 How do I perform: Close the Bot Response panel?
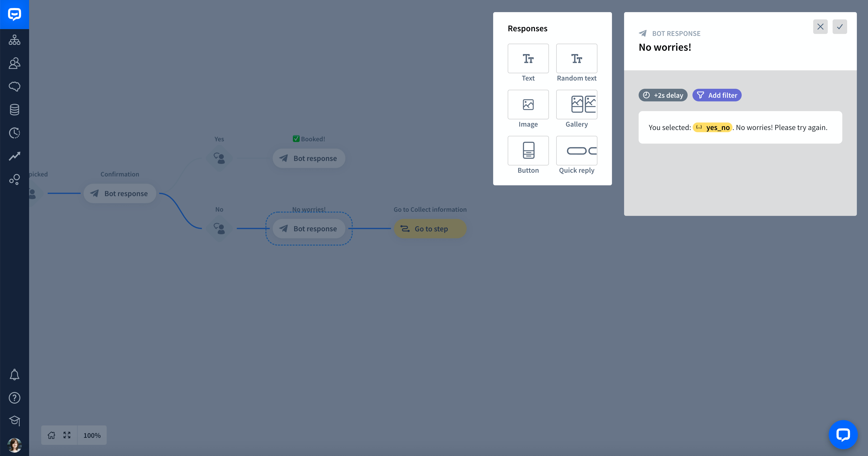pyautogui.click(x=820, y=27)
